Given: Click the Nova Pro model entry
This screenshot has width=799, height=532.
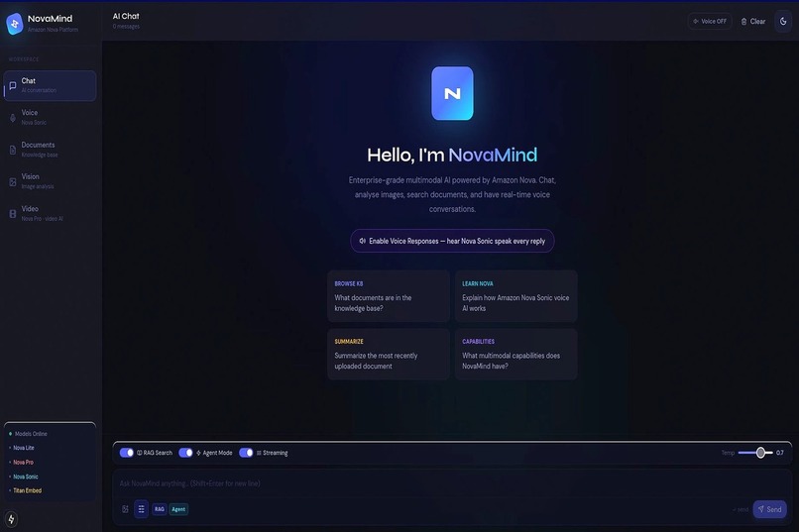Looking at the screenshot, I should point(23,463).
